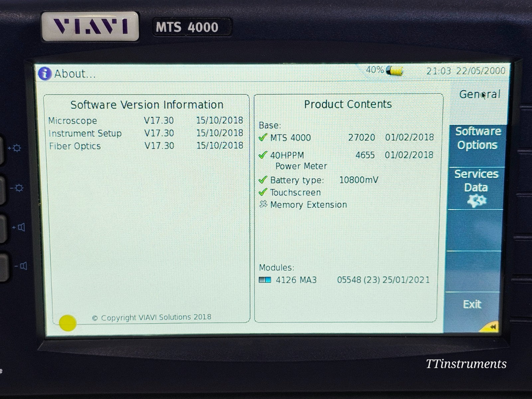Click the module icon beside 4126 MA3

(x=265, y=280)
